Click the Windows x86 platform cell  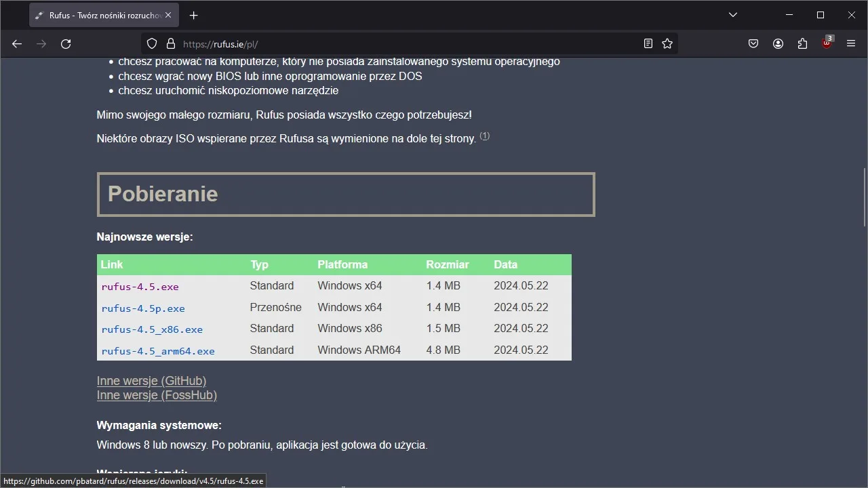click(350, 328)
